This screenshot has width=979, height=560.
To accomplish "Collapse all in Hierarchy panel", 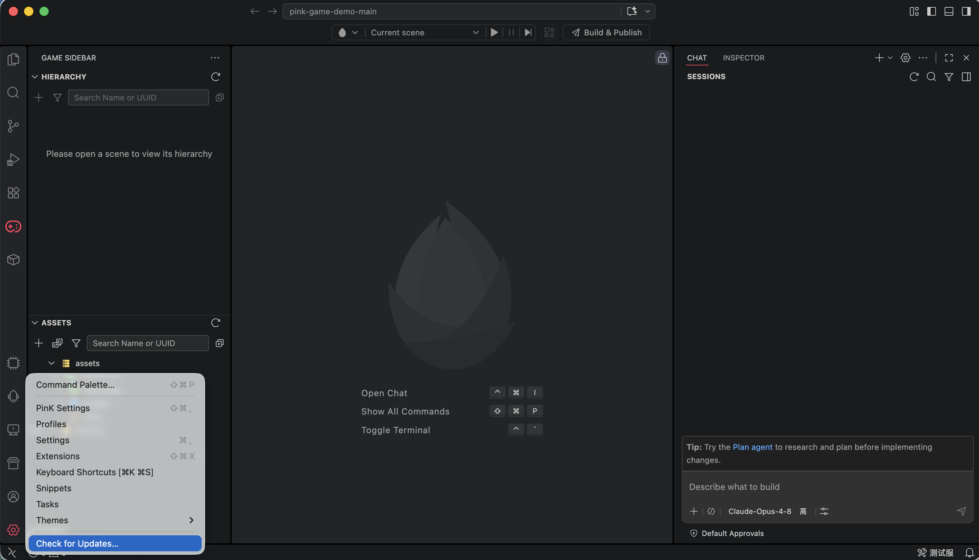I will (x=220, y=97).
